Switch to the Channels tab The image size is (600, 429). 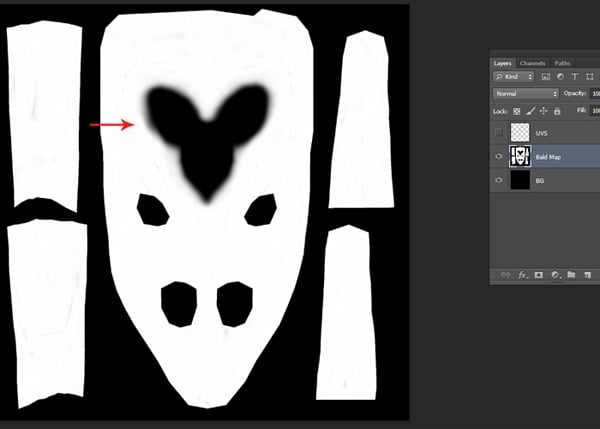532,64
